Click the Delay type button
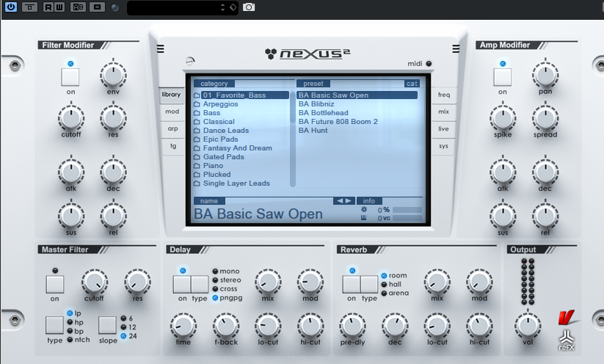604x364 pixels. click(200, 284)
